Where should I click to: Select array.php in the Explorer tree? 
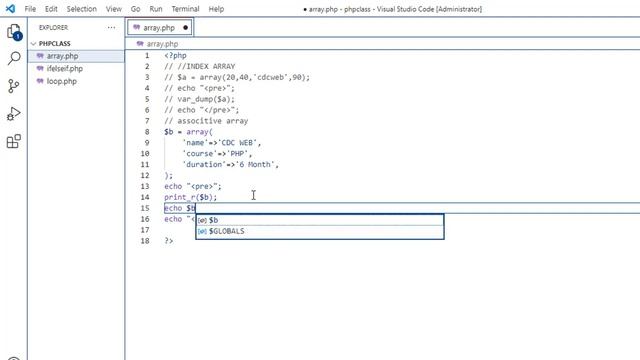point(76,56)
